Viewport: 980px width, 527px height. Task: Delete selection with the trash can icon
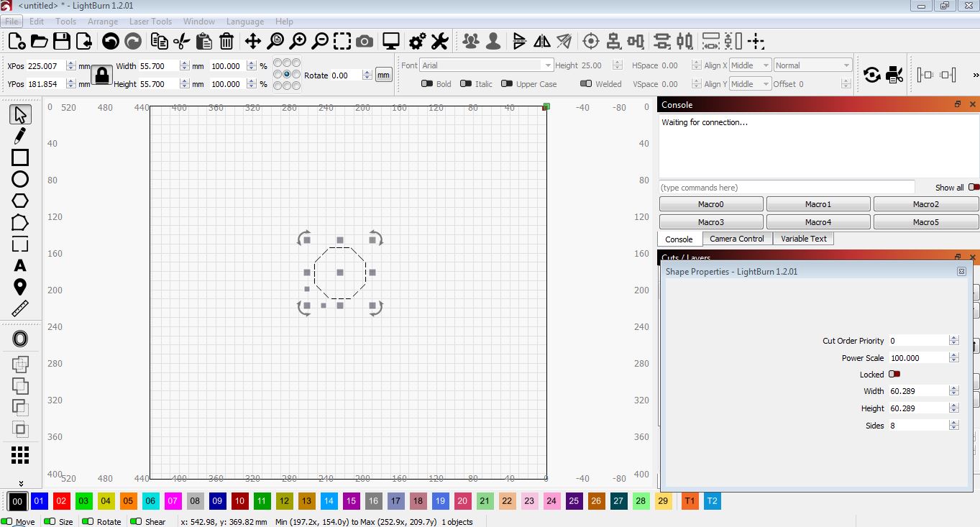[x=226, y=41]
